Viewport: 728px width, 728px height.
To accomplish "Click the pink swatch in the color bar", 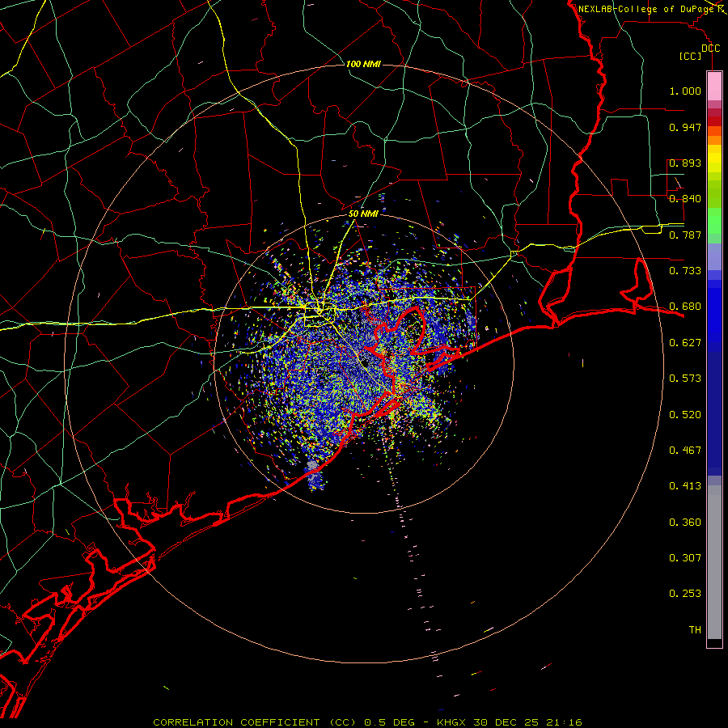I will tap(714, 87).
